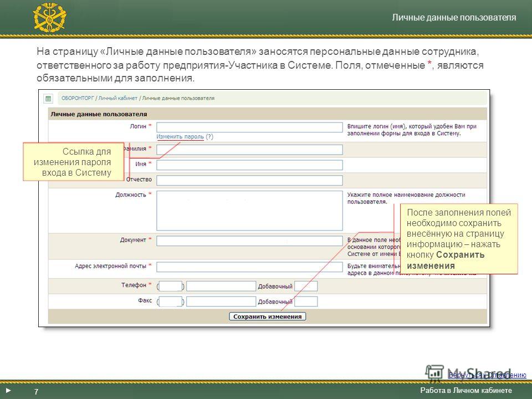This screenshot has width=532, height=399.
Task: Click the Должность field label
Action: coord(131,195)
